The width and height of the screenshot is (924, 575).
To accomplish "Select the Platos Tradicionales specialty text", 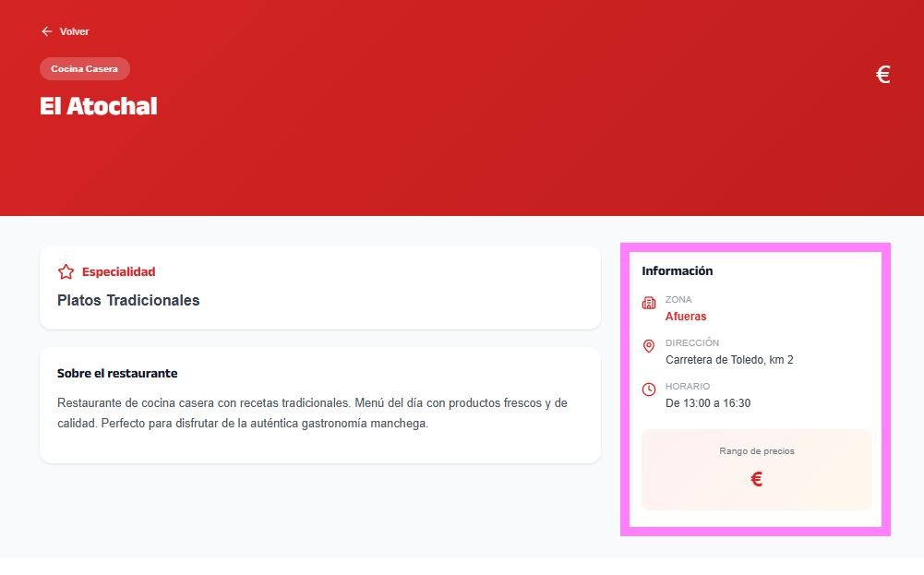I will (128, 300).
